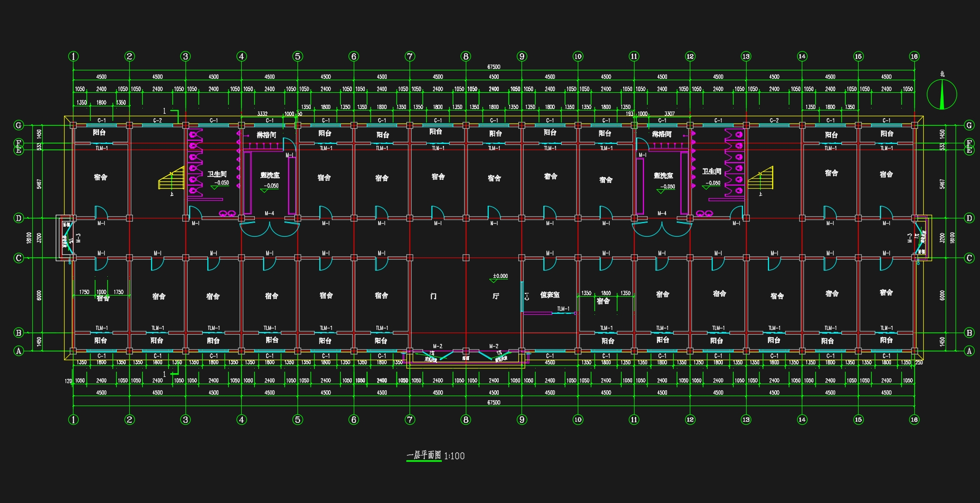Click the ±0.000 elevation mark
Image resolution: width=980 pixels, height=503 pixels.
500,276
